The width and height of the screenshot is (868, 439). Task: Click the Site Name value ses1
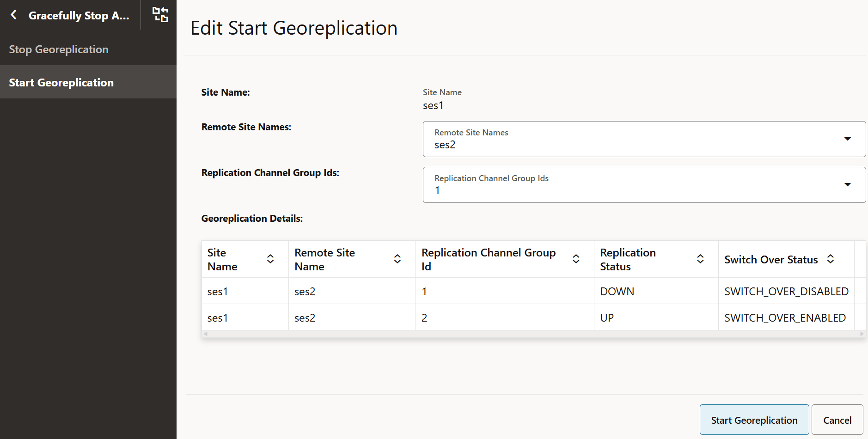pyautogui.click(x=433, y=105)
